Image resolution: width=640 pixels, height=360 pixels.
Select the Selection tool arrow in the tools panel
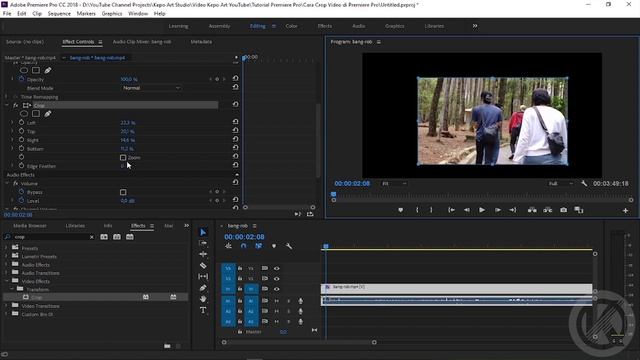[203, 232]
